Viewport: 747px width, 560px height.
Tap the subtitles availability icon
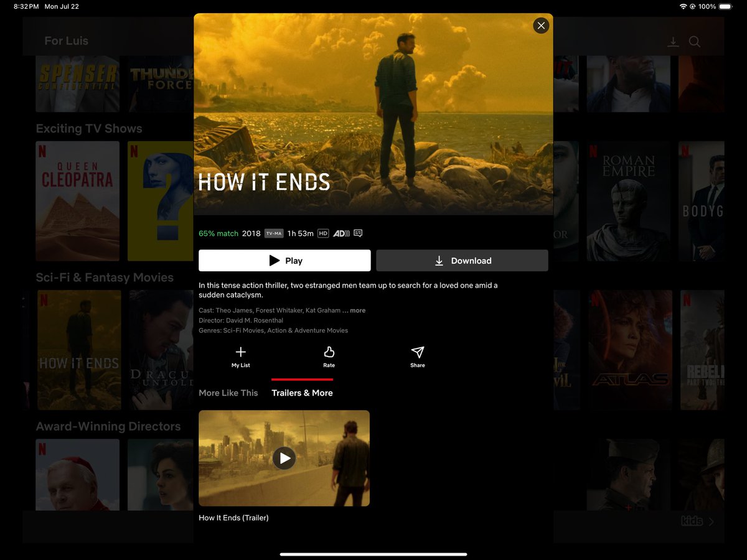[357, 233]
